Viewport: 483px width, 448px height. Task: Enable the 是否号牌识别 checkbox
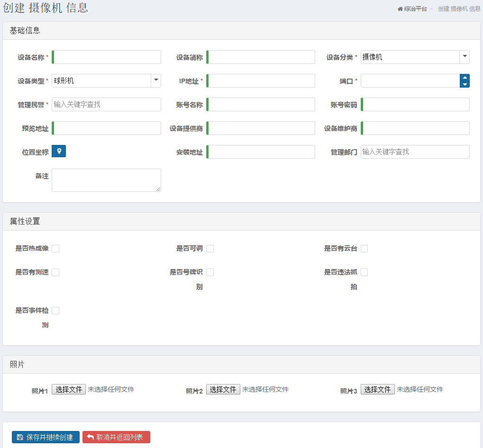coord(210,272)
